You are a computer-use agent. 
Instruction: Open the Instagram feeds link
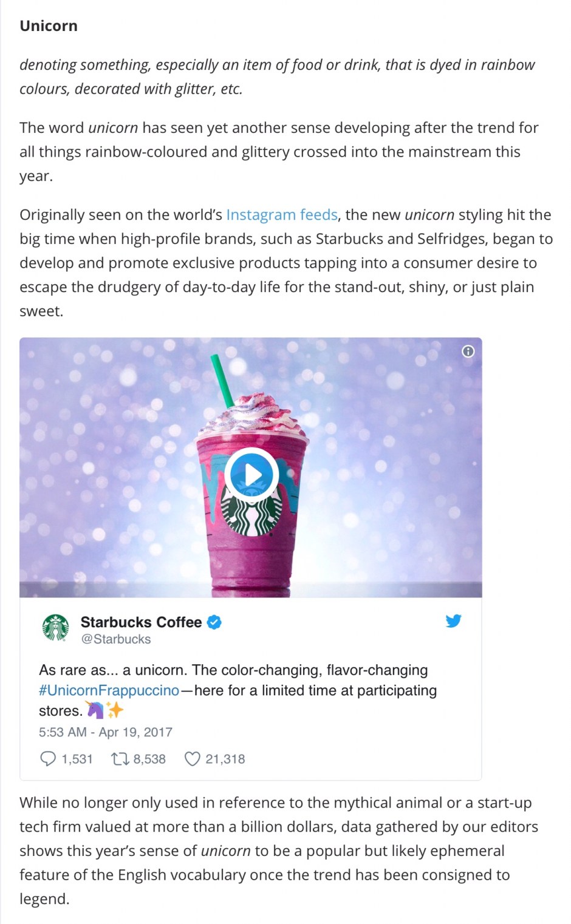coord(282,215)
